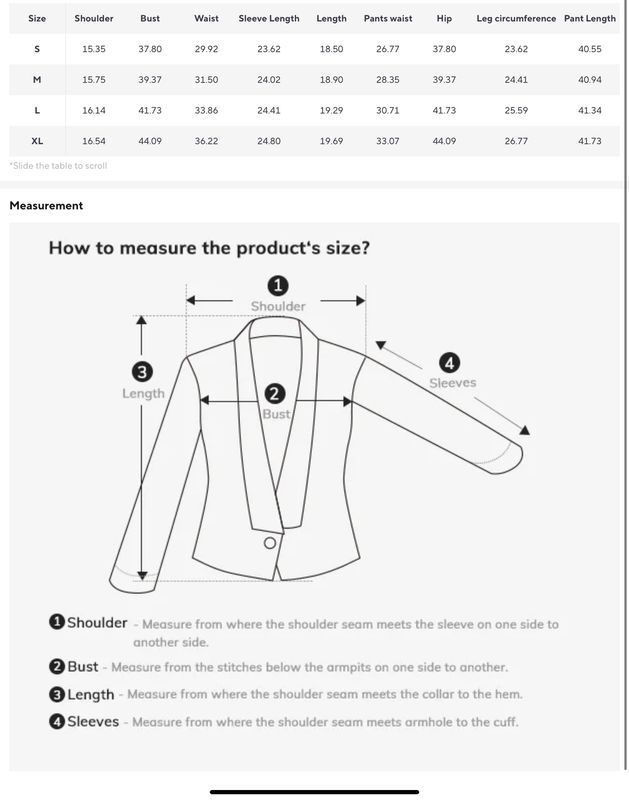Screen dimensions: 629x800
Task: Click the bullet 2 icon beside Bust description
Action: (57, 666)
